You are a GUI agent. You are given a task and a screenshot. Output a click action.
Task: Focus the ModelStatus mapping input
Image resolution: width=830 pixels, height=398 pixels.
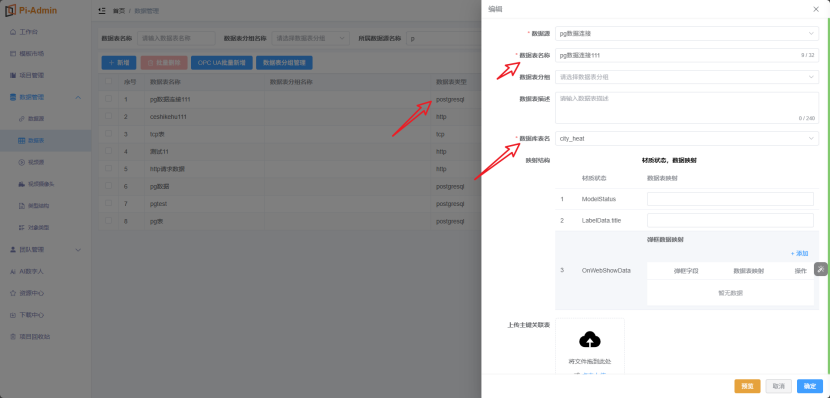(730, 199)
